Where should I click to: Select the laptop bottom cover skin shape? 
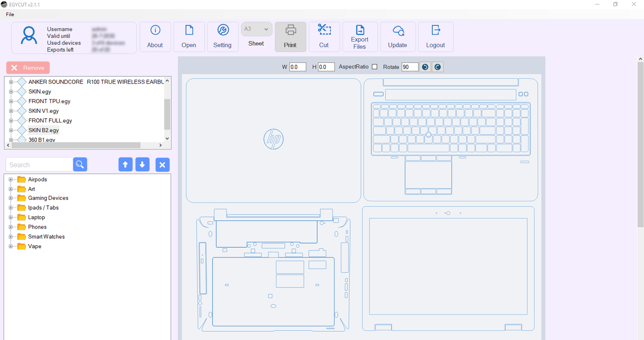[x=273, y=270]
